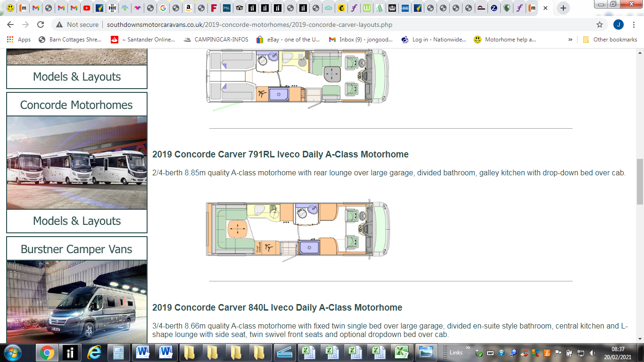Click volume speaker icon in tray
This screenshot has width=644, height=362.
[592, 353]
